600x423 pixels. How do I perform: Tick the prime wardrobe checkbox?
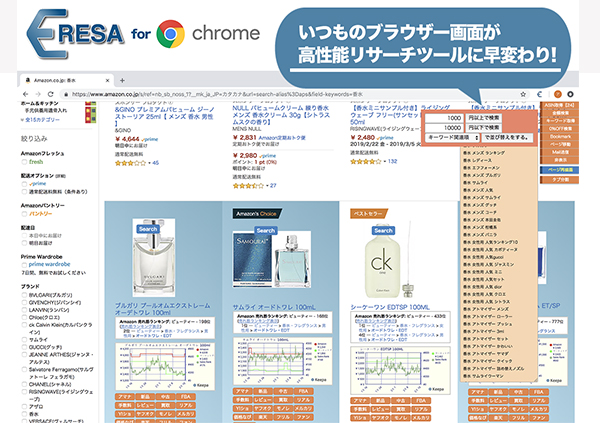point(24,265)
